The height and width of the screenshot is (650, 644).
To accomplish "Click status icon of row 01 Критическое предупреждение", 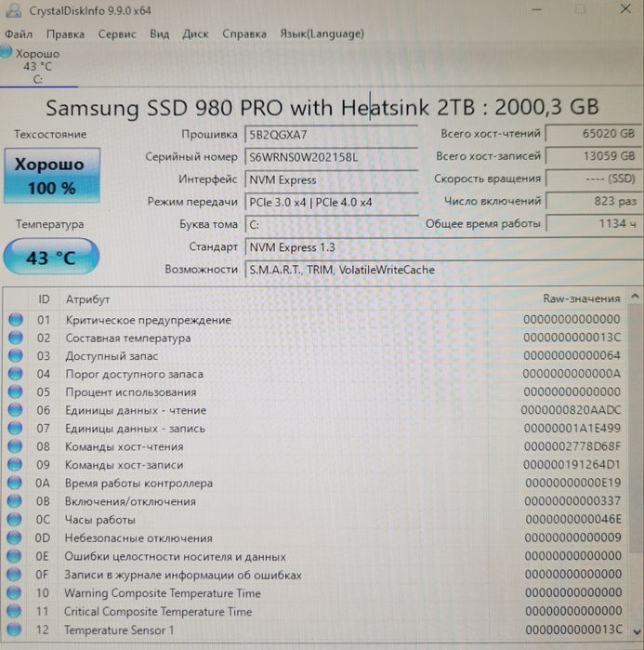I will coord(16,320).
